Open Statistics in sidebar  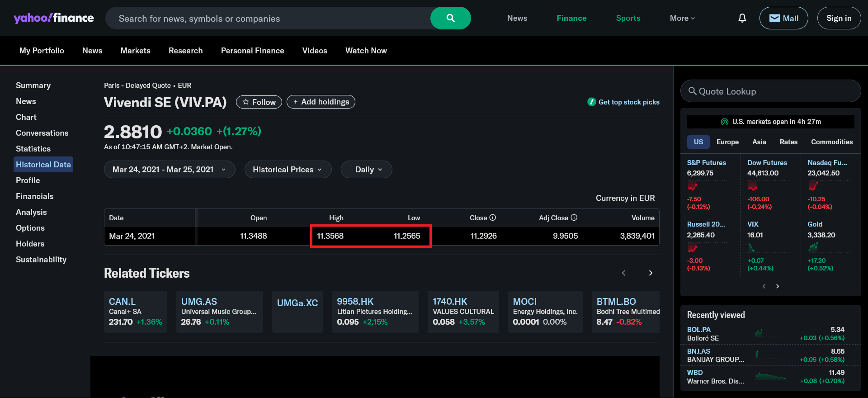[33, 149]
